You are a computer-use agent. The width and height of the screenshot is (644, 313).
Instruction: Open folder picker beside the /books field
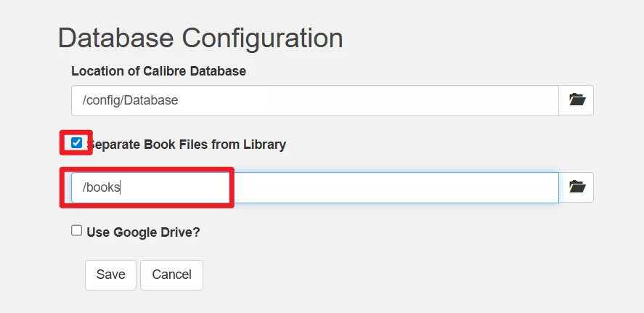[x=576, y=187]
